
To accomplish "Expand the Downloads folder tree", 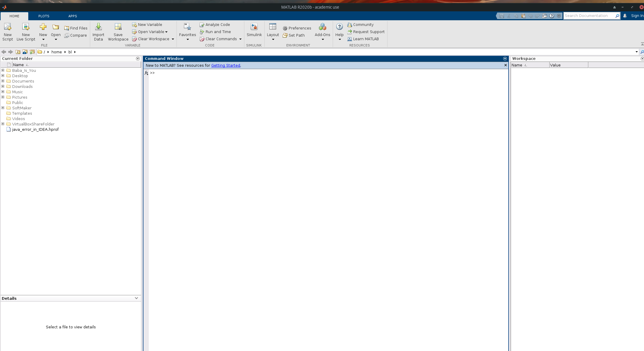I will click(3, 86).
